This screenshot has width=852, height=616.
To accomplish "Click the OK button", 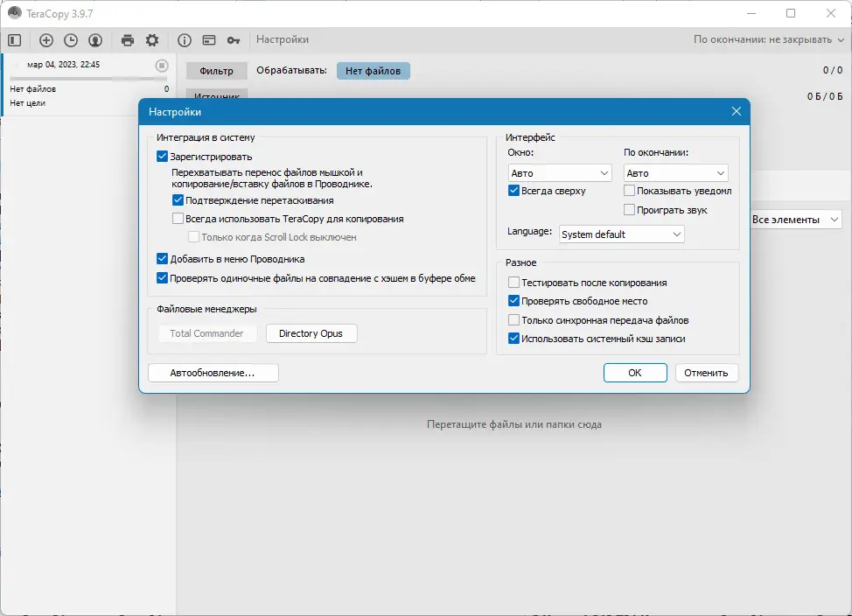I will click(x=635, y=373).
